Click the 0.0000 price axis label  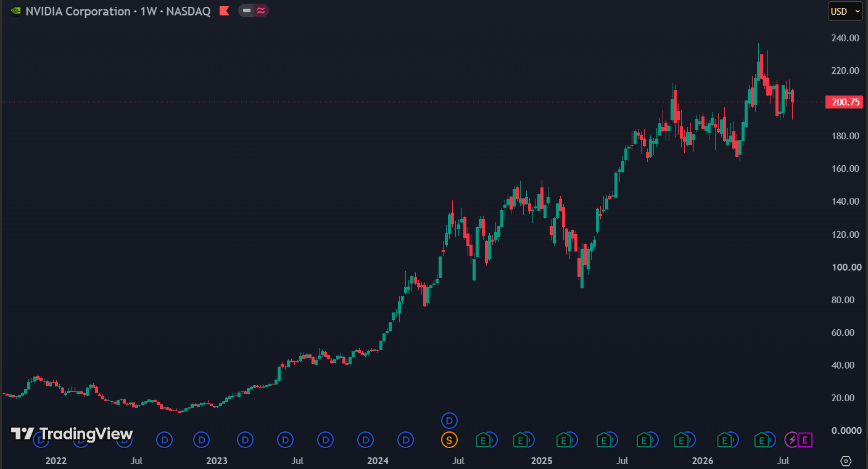[x=845, y=431]
